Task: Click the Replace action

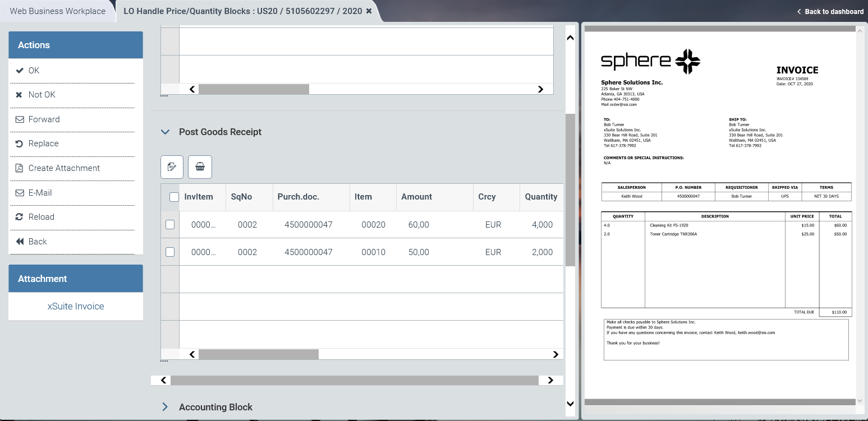Action: coord(43,144)
